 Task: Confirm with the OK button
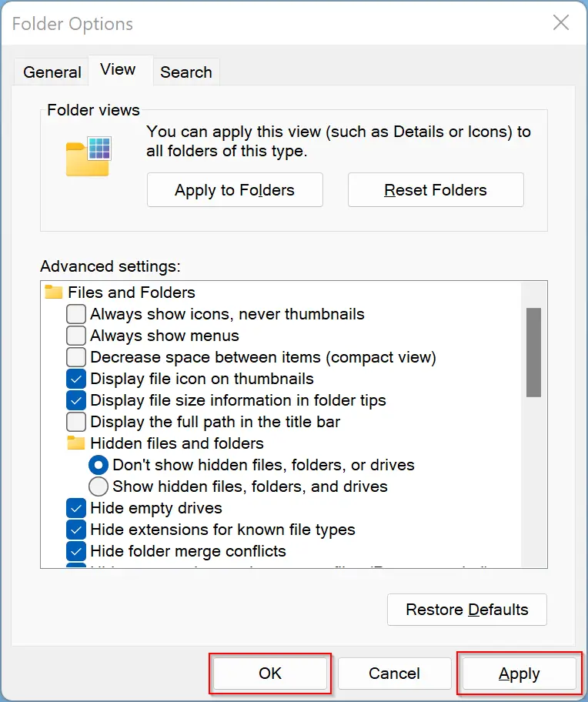click(270, 674)
